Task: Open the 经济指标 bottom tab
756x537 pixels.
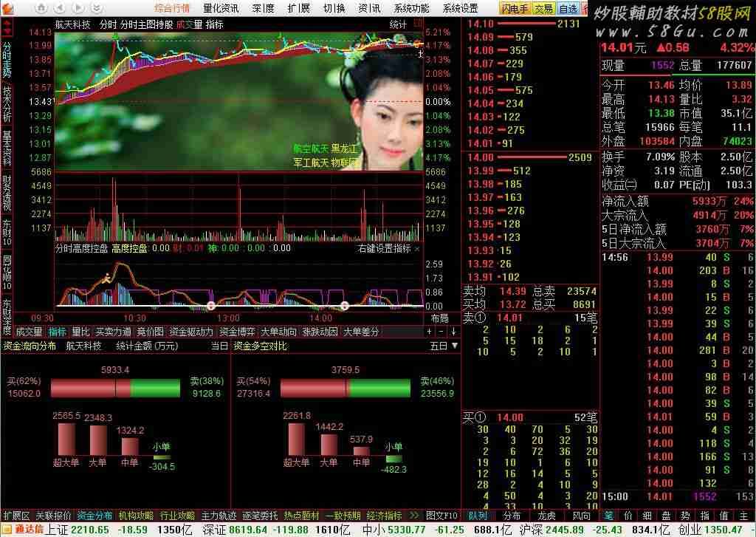Action: (x=384, y=516)
